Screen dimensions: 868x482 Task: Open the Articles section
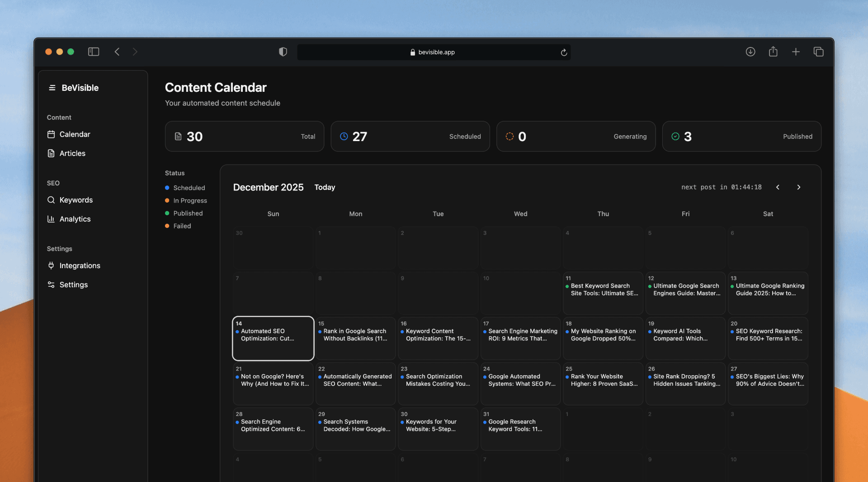tap(72, 153)
